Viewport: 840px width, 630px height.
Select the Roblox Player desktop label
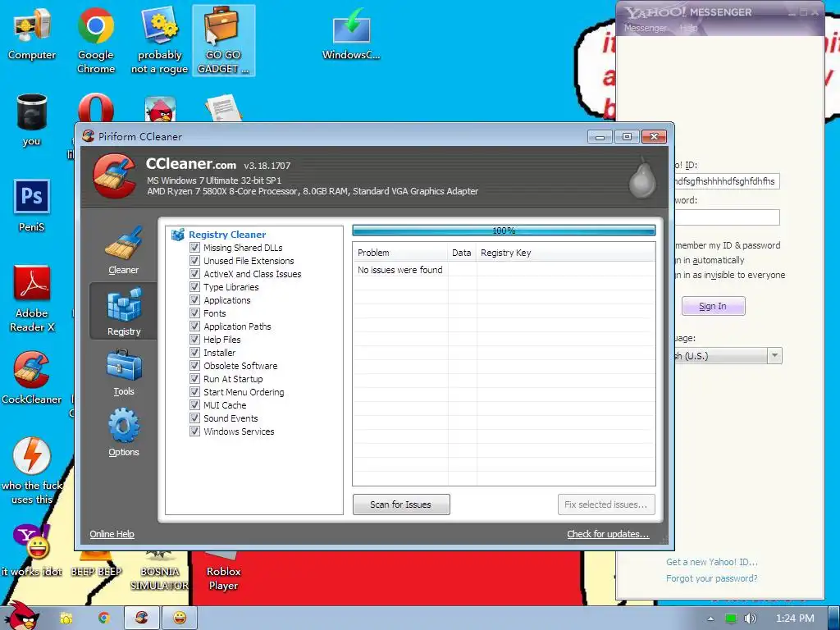pyautogui.click(x=223, y=578)
